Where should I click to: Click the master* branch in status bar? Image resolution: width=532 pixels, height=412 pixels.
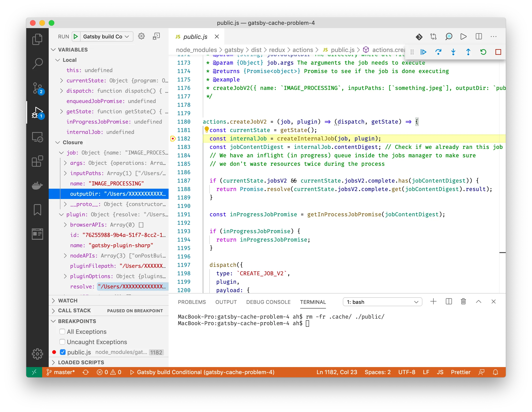pos(60,372)
